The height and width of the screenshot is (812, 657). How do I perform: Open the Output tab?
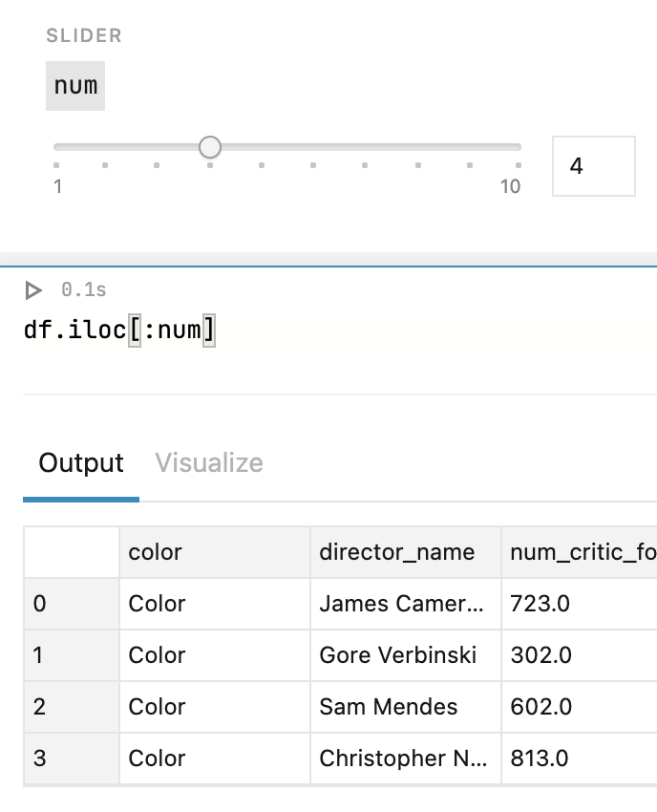point(81,463)
